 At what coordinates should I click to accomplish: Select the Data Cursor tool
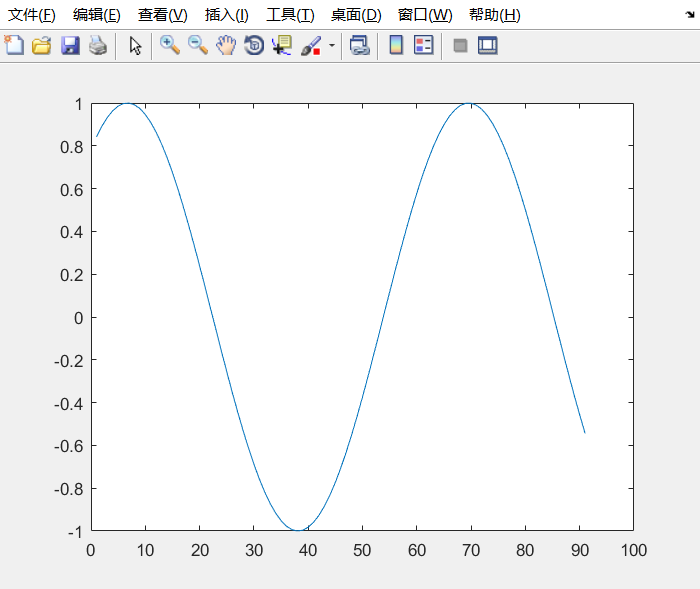(282, 45)
